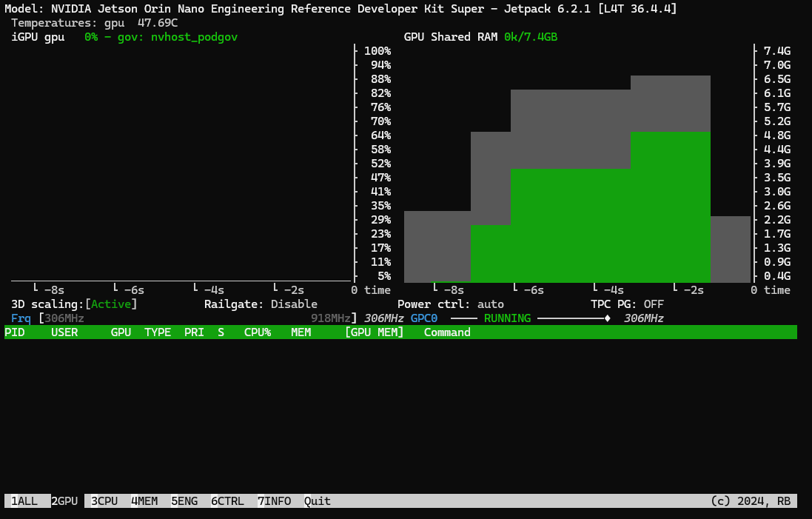This screenshot has width=812, height=519.
Task: Open the 3CPU tab
Action: tap(104, 501)
